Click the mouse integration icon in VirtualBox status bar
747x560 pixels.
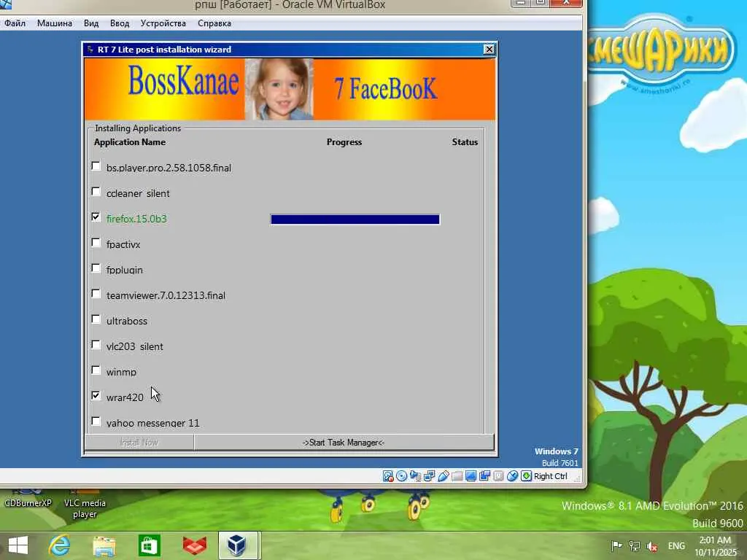point(512,476)
